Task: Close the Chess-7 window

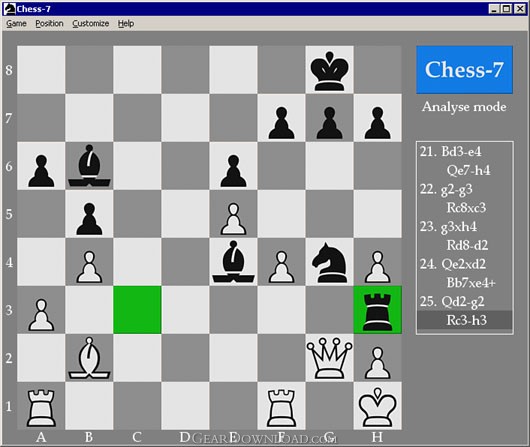Action: click(520, 9)
